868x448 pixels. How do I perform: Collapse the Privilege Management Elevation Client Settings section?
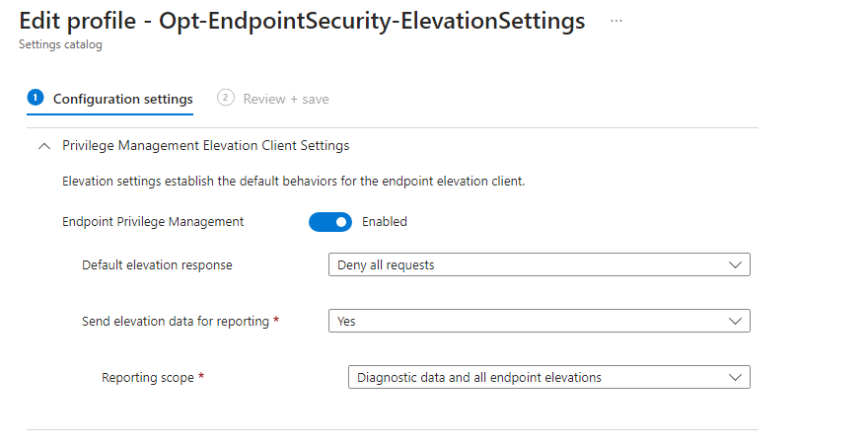point(42,146)
